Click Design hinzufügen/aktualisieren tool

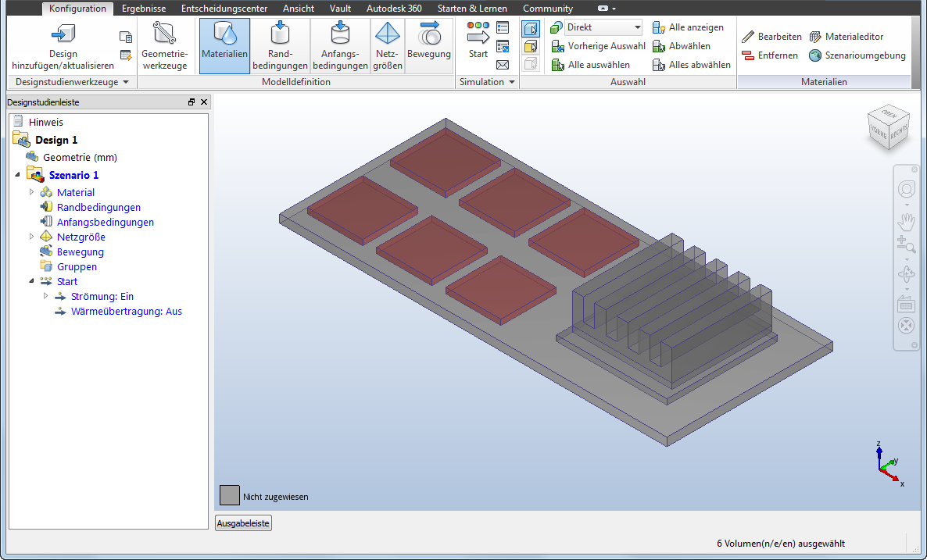(63, 46)
